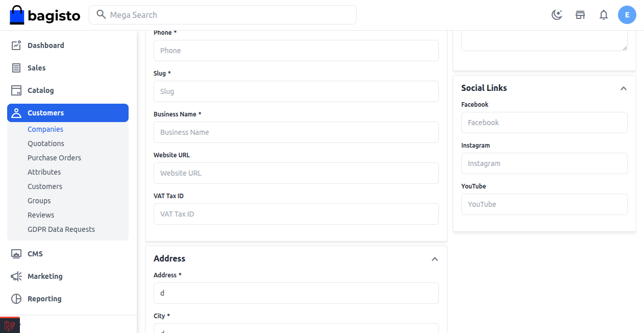Open the avatar profile button

pyautogui.click(x=627, y=15)
